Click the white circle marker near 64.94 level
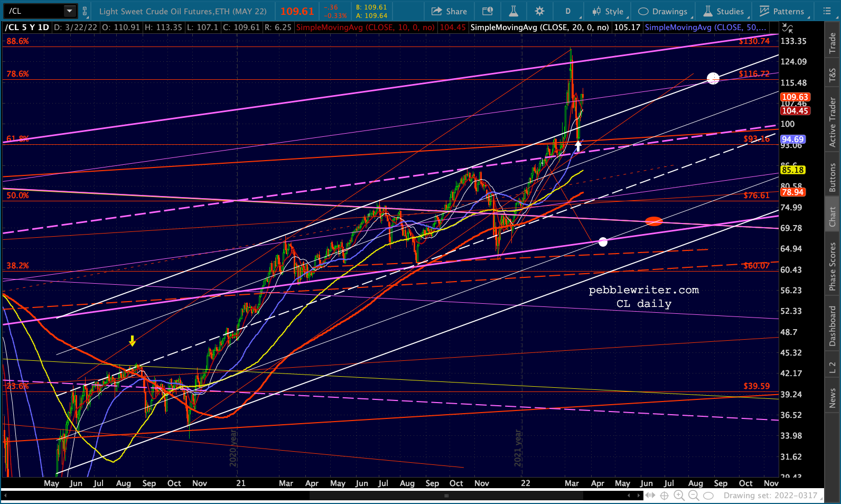 603,242
